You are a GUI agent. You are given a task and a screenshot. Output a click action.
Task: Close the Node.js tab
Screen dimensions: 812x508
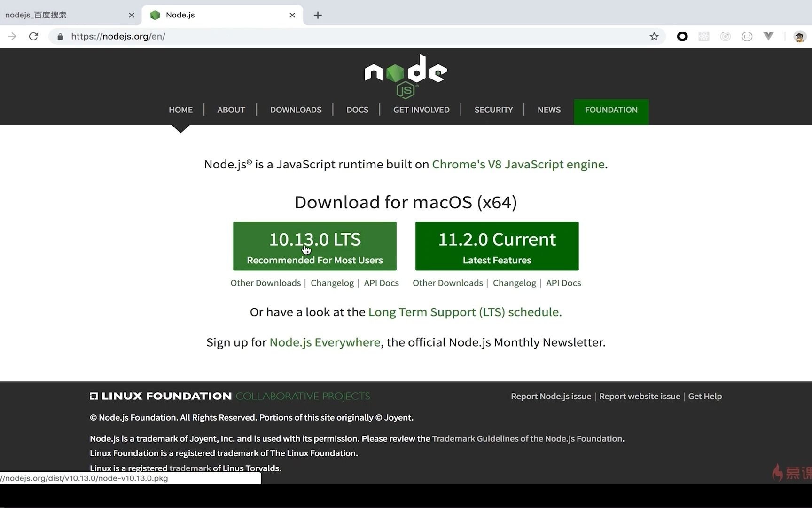pyautogui.click(x=292, y=15)
